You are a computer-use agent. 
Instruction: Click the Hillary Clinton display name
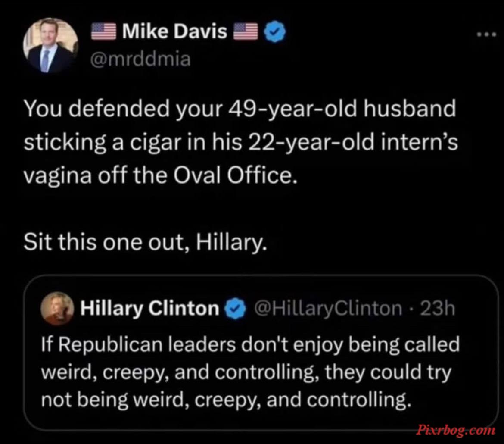coord(150,308)
